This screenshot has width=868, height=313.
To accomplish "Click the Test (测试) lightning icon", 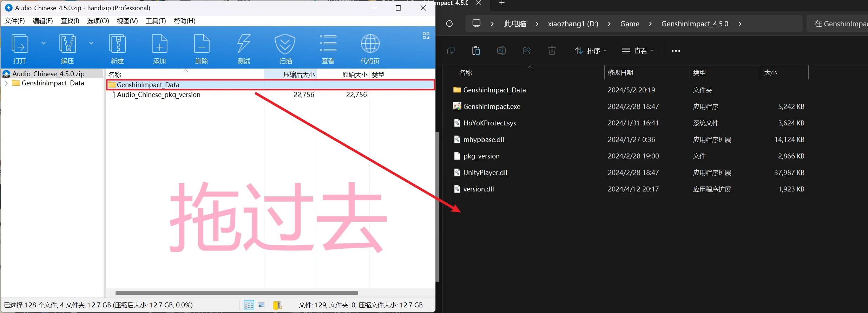I will (x=244, y=48).
